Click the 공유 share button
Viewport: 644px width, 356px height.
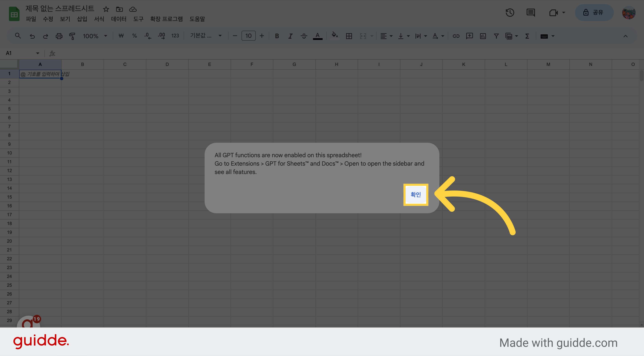pos(594,13)
